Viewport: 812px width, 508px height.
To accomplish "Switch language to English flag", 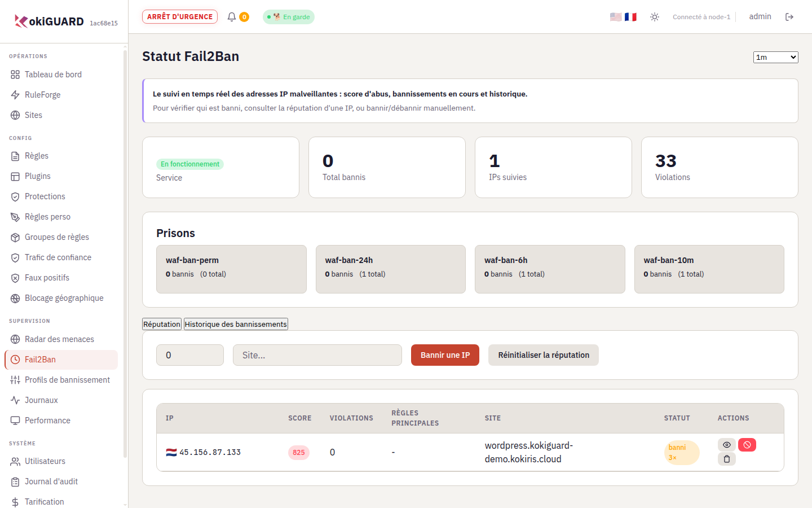I will pos(616,17).
